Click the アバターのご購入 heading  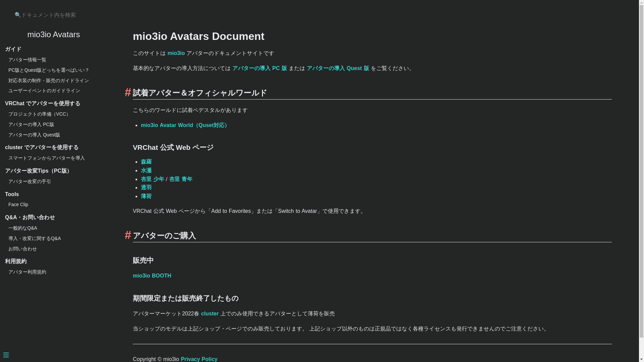coord(164,236)
